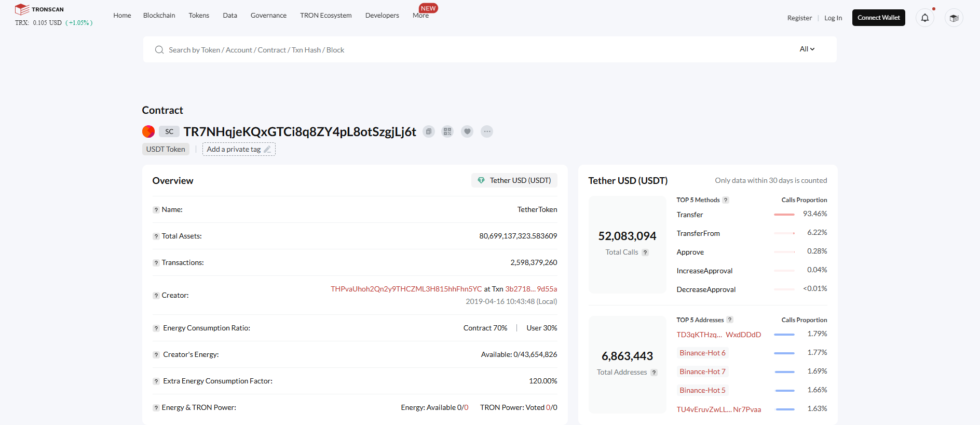Click the pencil edit icon for private tag
Viewport: 980px width, 425px height.
pos(267,150)
